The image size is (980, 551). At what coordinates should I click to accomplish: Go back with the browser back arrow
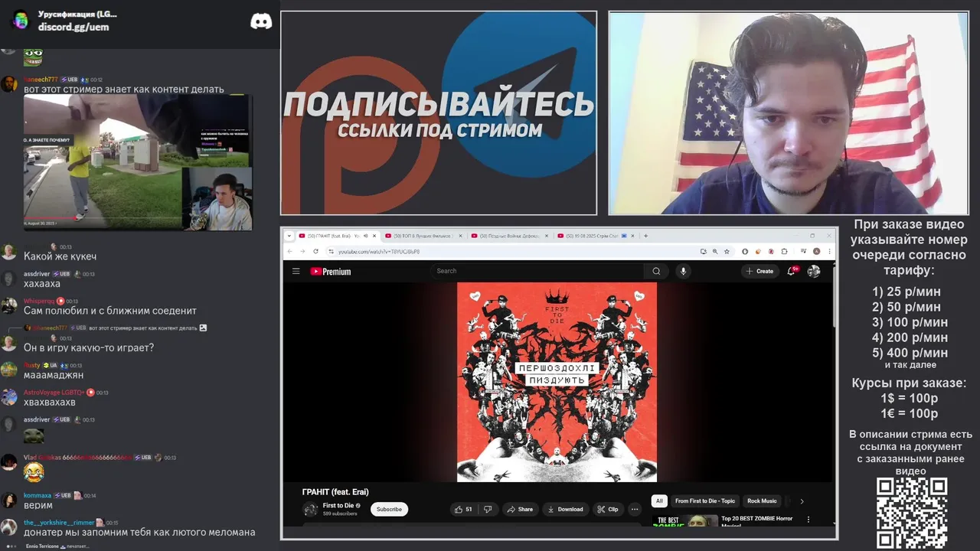289,251
